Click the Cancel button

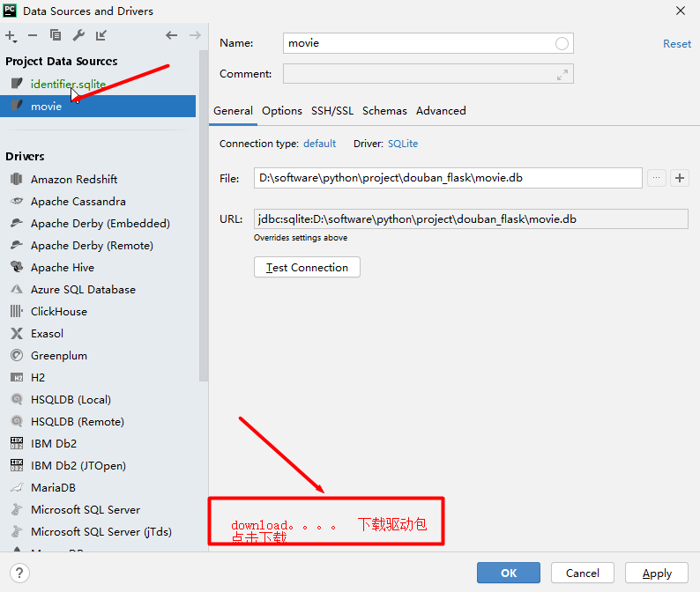(x=583, y=573)
